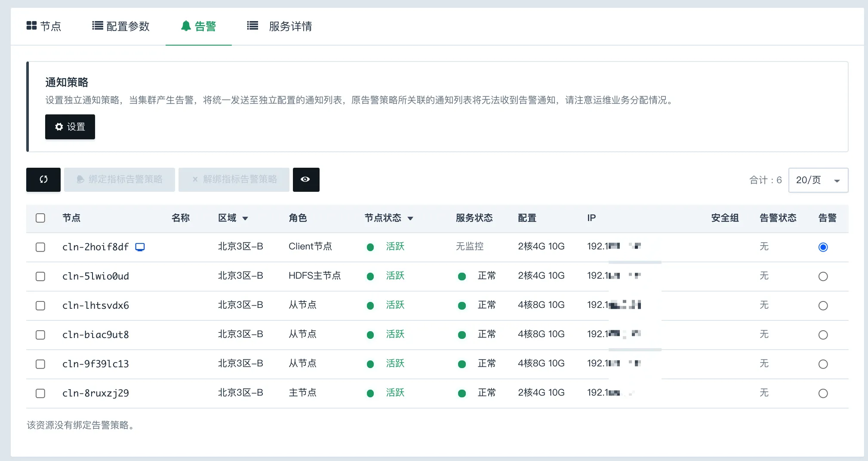Image resolution: width=868 pixels, height=461 pixels.
Task: Select alarm radio for cln-8ruxzj29 row
Action: 823,393
